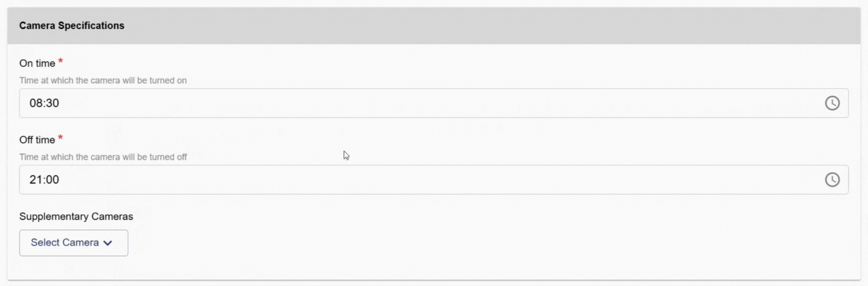868x286 pixels.
Task: Click the gray header bar beside the title
Action: click(x=454, y=26)
